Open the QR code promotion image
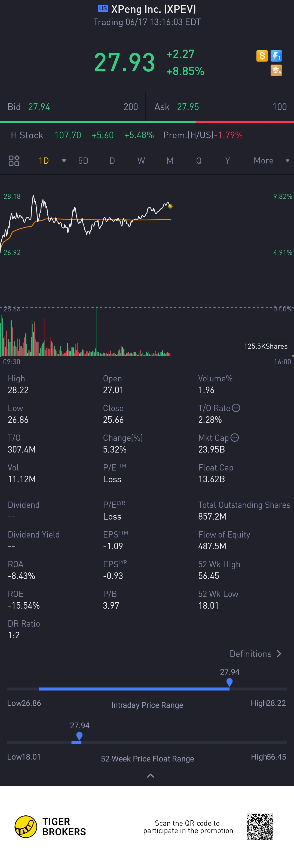 pos(260,827)
